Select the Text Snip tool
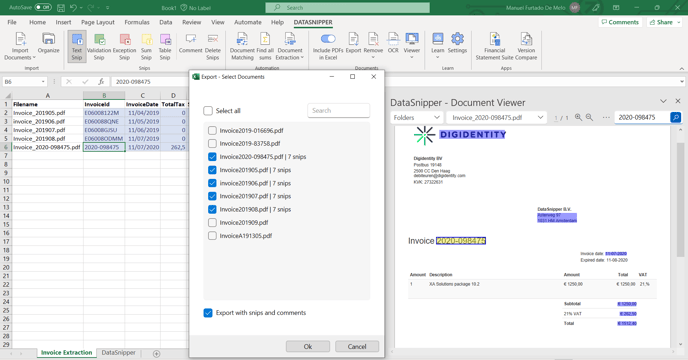 pyautogui.click(x=77, y=46)
